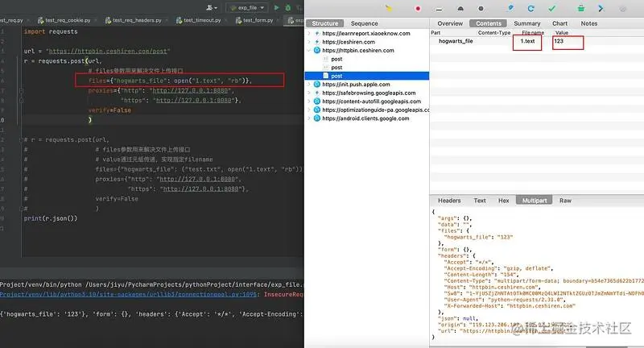Select https://android.clients.google.com tree row
The width and height of the screenshot is (644, 348).
(365, 118)
